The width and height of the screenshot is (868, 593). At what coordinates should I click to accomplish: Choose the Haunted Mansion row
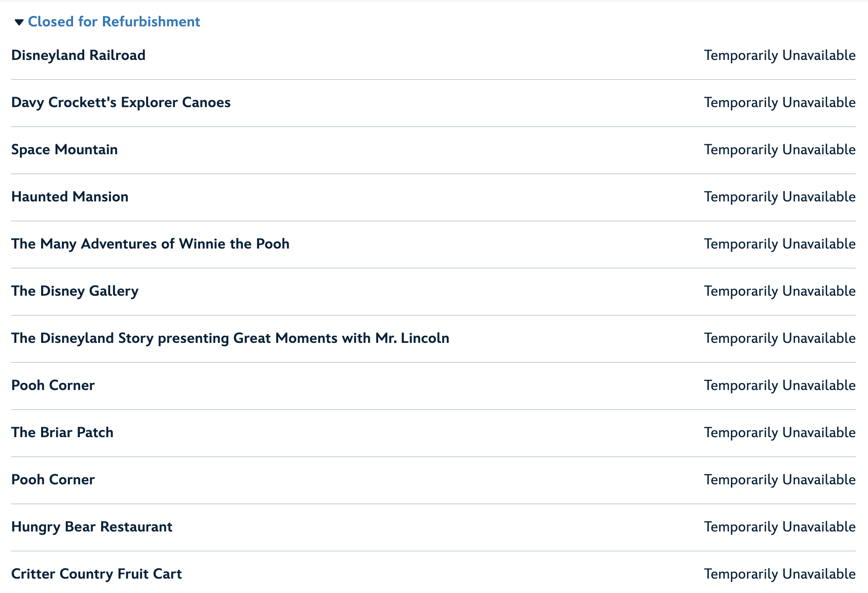pyautogui.click(x=70, y=197)
